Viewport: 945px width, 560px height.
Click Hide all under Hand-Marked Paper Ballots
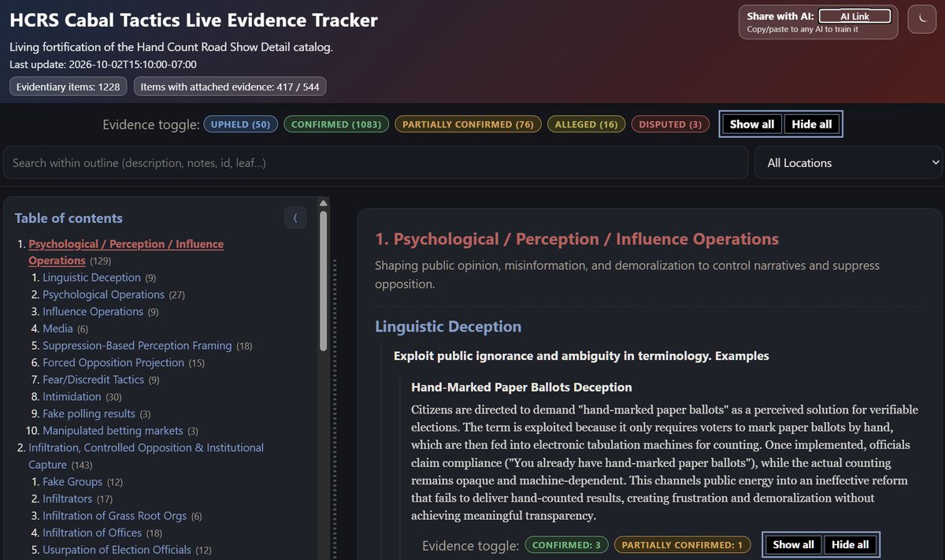(x=850, y=545)
